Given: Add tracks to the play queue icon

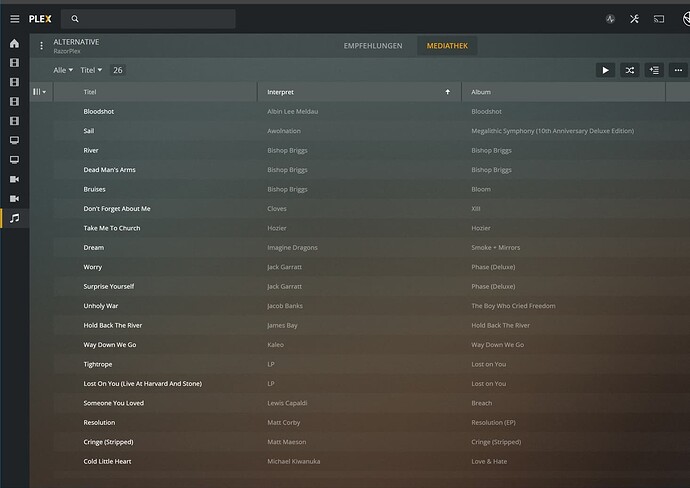Looking at the screenshot, I should point(654,70).
